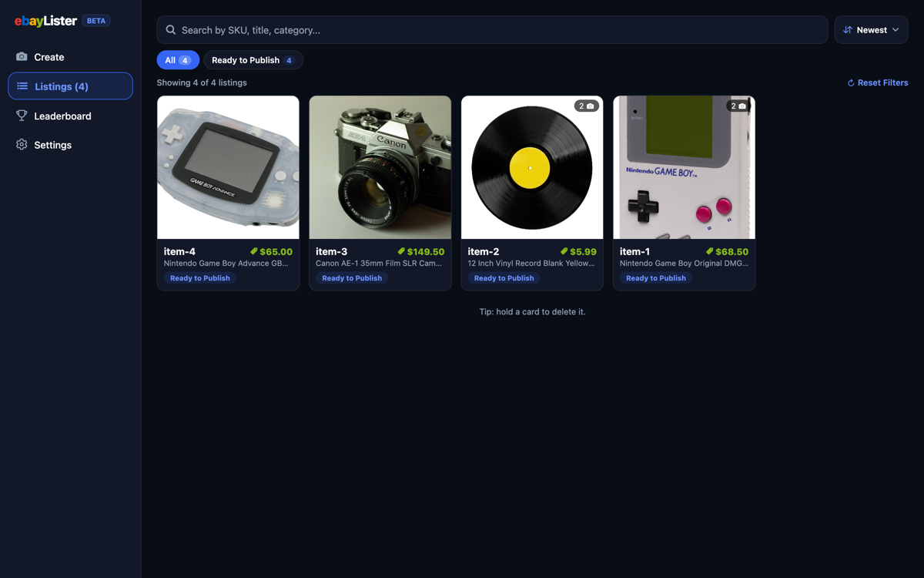924x578 pixels.
Task: Open the Leaderboard page
Action: point(70,116)
